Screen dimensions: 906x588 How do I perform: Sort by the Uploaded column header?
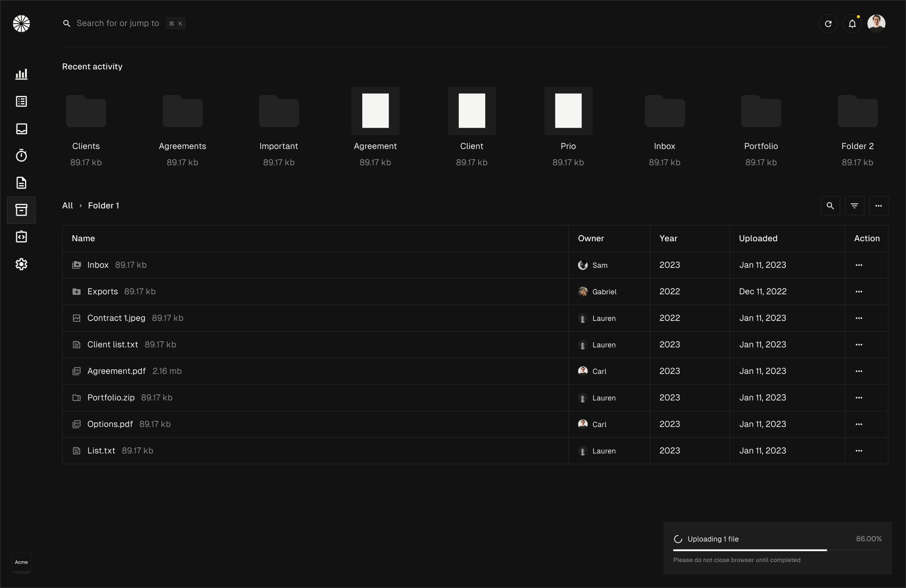pyautogui.click(x=758, y=239)
